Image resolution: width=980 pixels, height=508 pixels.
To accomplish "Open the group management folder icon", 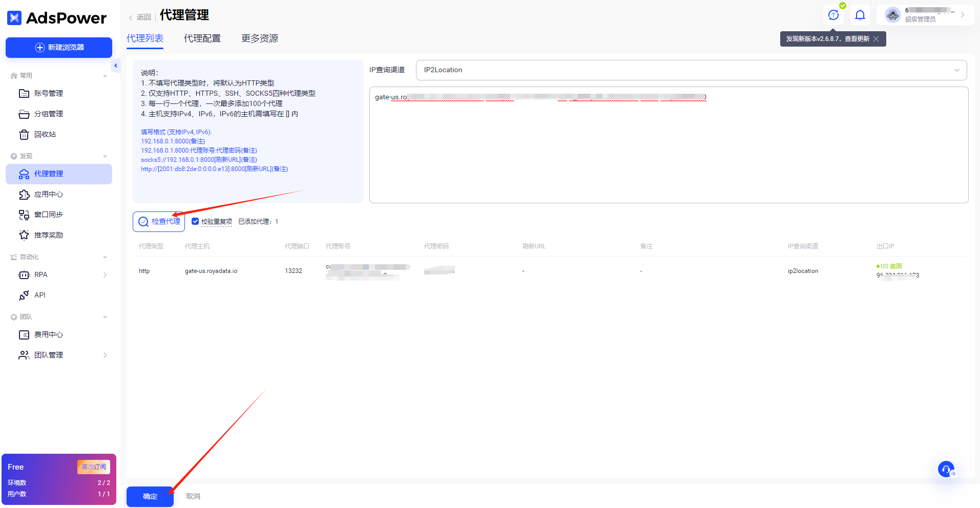I will 24,114.
